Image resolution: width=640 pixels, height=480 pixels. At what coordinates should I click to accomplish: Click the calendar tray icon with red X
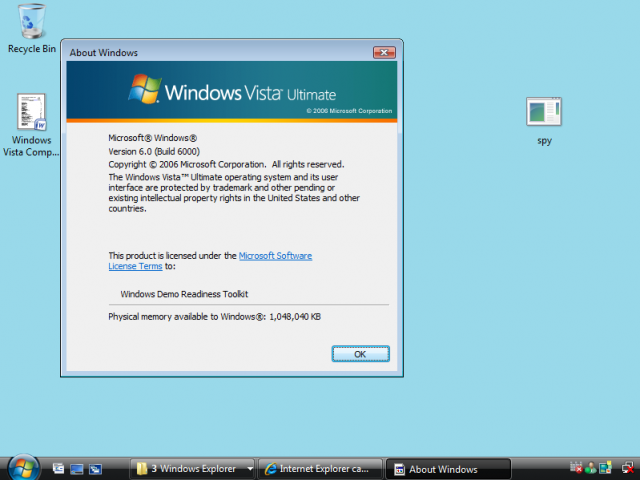[576, 468]
